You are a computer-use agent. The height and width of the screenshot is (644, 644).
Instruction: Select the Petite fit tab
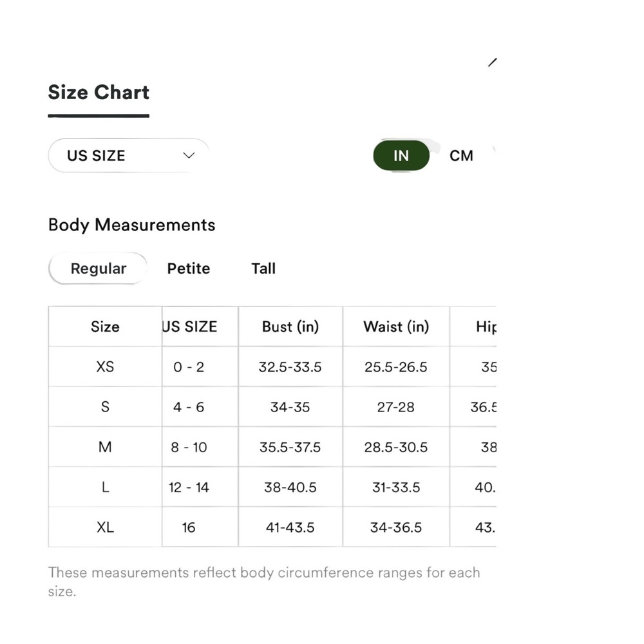coord(189,269)
